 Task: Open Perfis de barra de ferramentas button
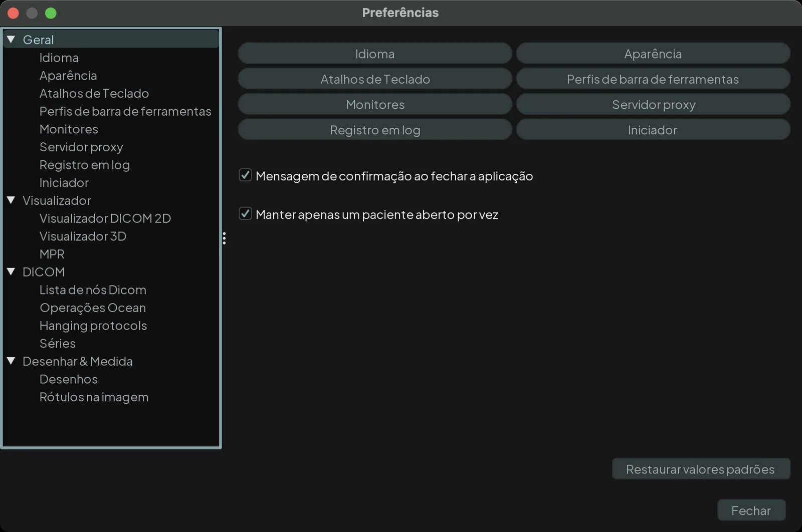pyautogui.click(x=653, y=79)
